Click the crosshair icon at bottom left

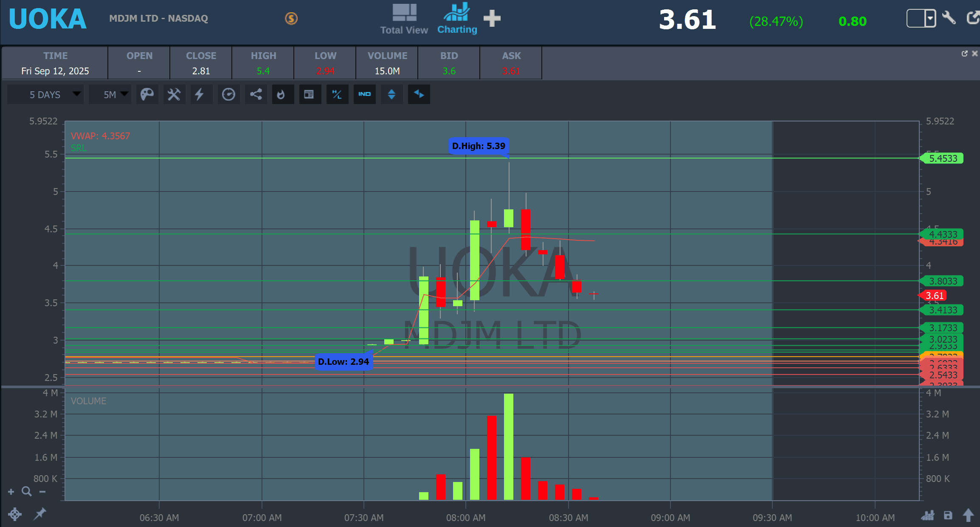[x=15, y=514]
